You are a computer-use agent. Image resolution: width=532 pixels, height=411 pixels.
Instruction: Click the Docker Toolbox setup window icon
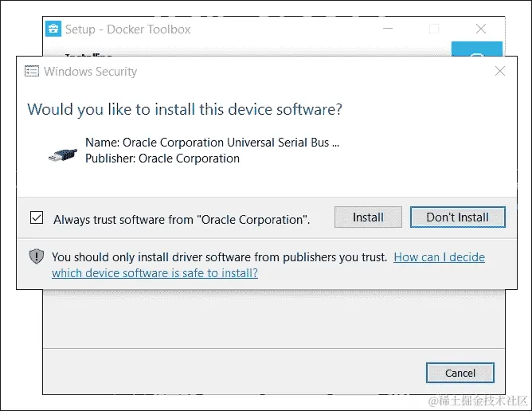pos(53,29)
